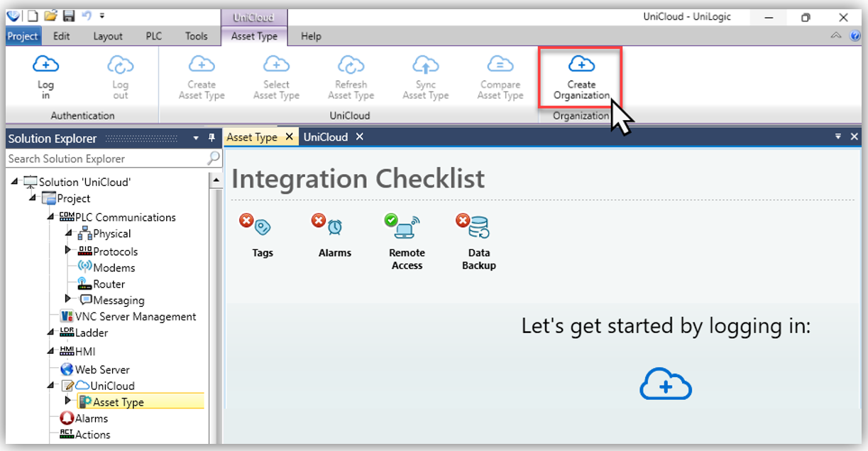The image size is (868, 451).
Task: Click the Log out ribbon button
Action: click(120, 78)
